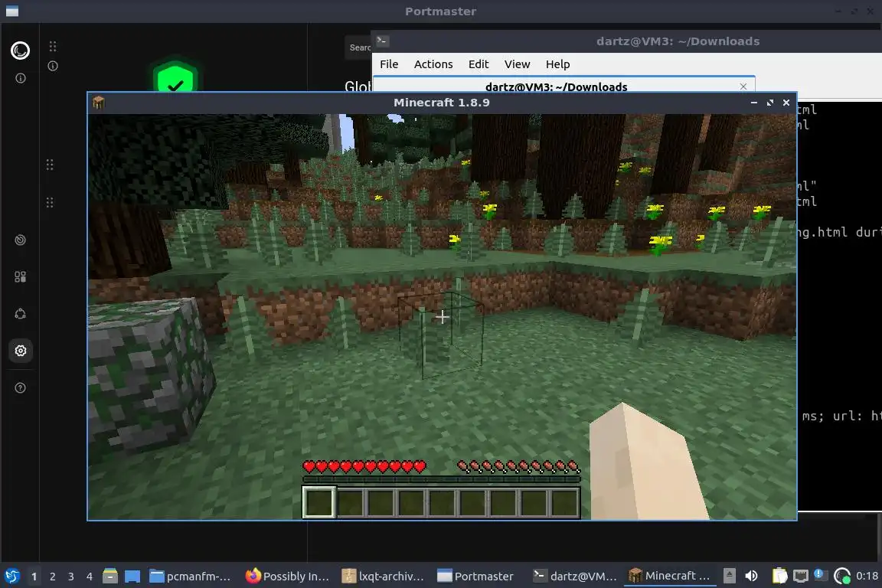Open the Edit menu in the terminal
This screenshot has width=882, height=588.
pos(479,64)
